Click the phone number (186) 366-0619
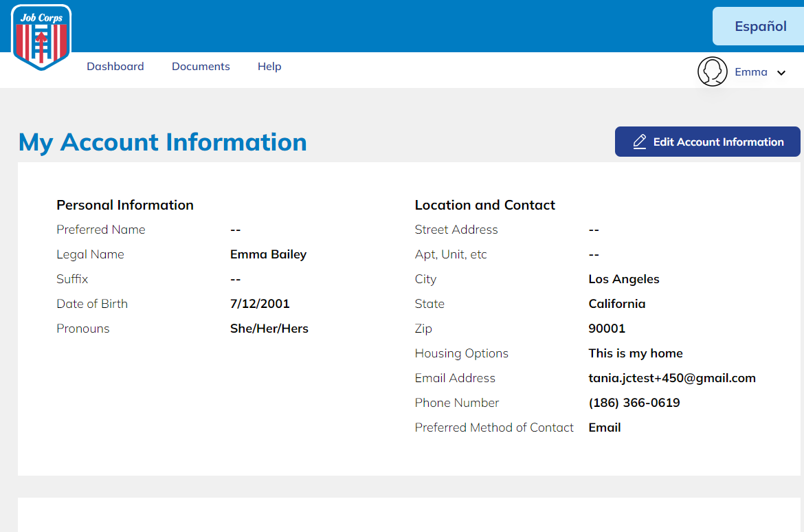Viewport: 804px width, 532px height. click(x=634, y=403)
